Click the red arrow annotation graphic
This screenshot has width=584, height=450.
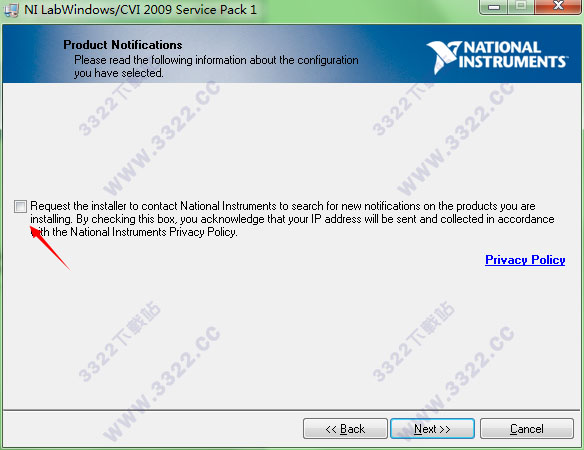point(50,248)
